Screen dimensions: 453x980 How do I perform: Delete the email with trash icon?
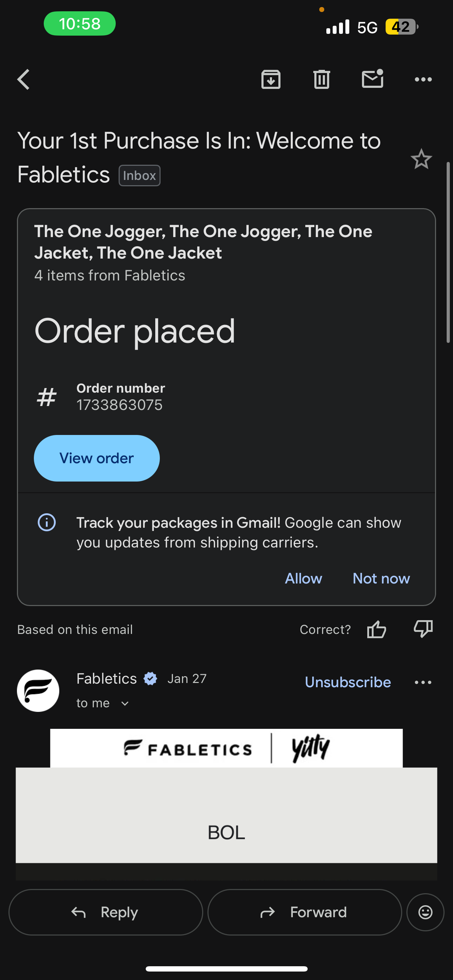coord(321,79)
